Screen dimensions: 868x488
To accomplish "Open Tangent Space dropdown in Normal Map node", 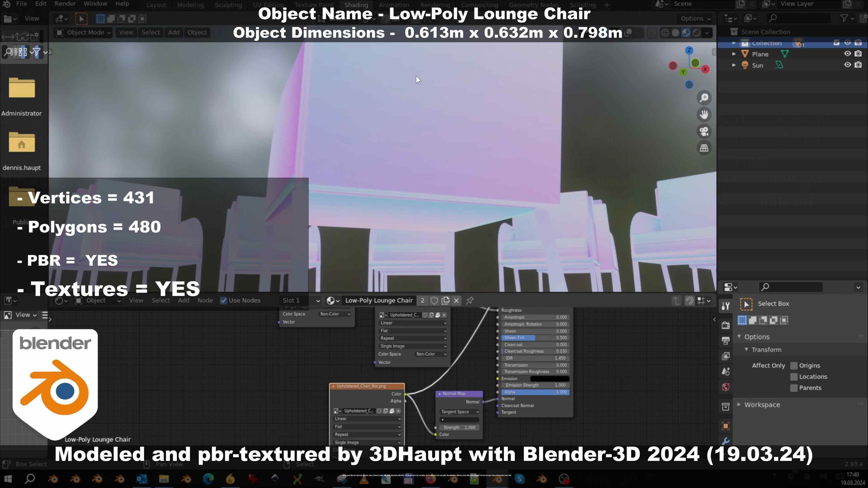I will click(x=459, y=412).
